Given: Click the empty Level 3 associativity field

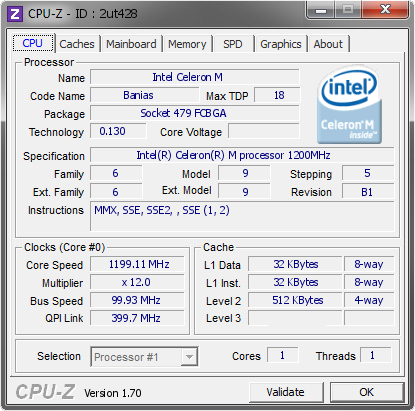Looking at the screenshot, I should point(369,318).
